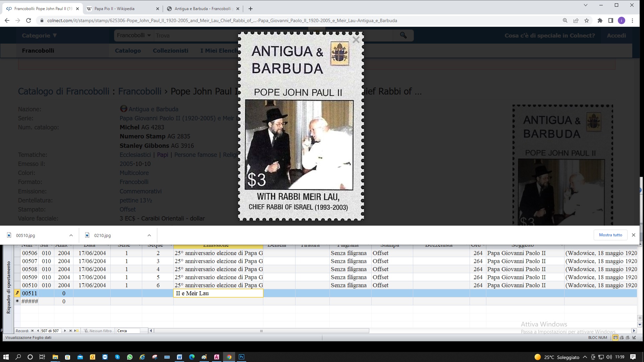This screenshot has width=644, height=362.
Task: Click the Colnect search magnifier button
Action: coord(403,35)
